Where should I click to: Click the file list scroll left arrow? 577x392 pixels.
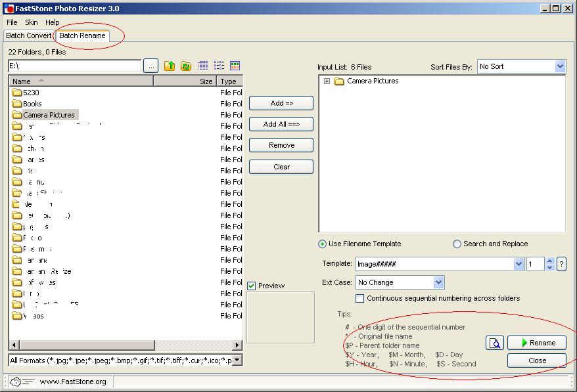pyautogui.click(x=14, y=345)
